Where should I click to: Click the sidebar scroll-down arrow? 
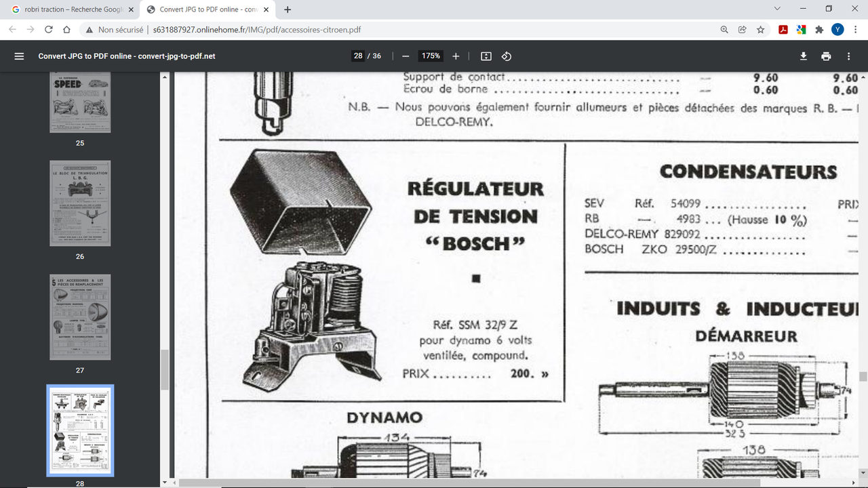164,482
